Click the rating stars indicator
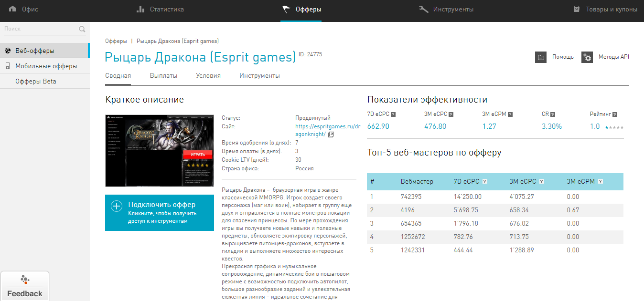 point(614,127)
